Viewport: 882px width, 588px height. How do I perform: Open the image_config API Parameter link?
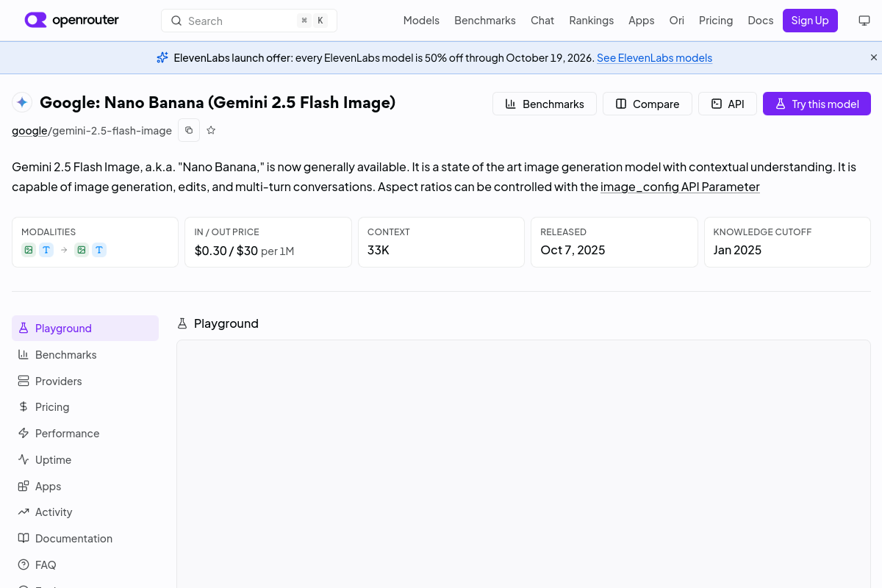680,187
